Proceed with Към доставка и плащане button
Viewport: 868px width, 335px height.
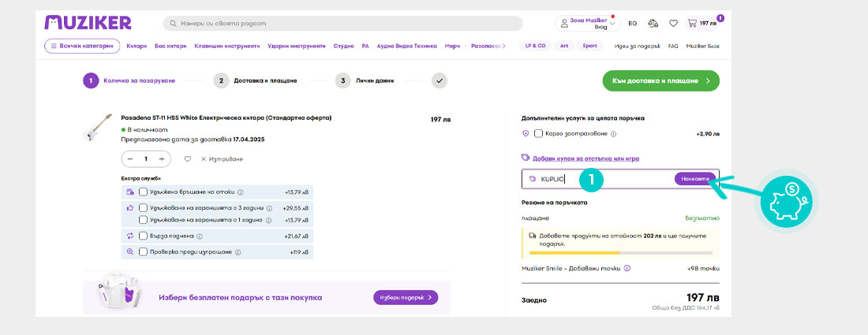click(660, 80)
